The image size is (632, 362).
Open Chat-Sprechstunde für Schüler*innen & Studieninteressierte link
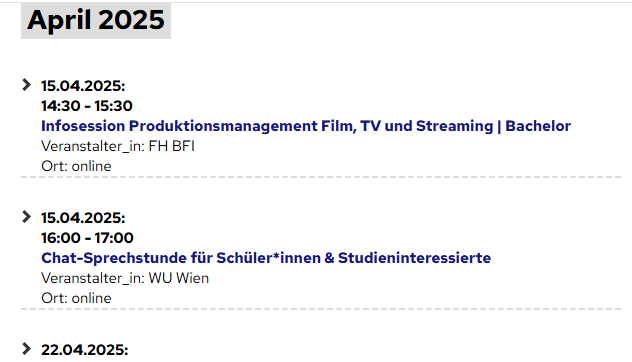click(266, 258)
